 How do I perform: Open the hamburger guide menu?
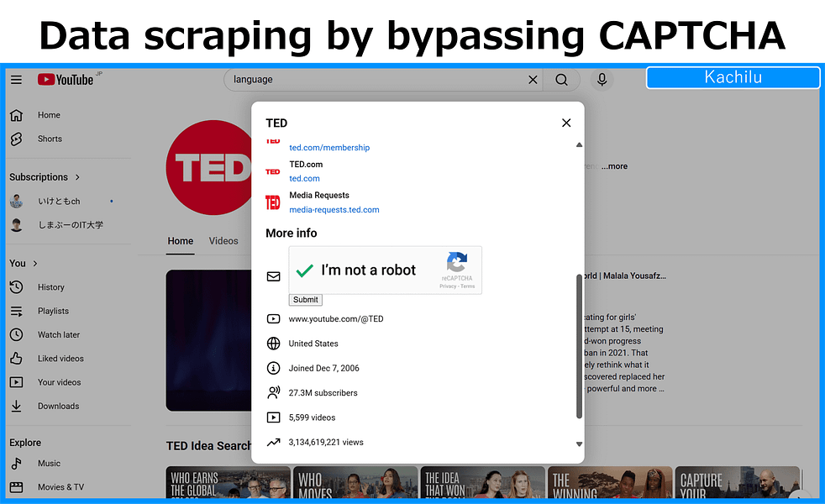pyautogui.click(x=16, y=80)
